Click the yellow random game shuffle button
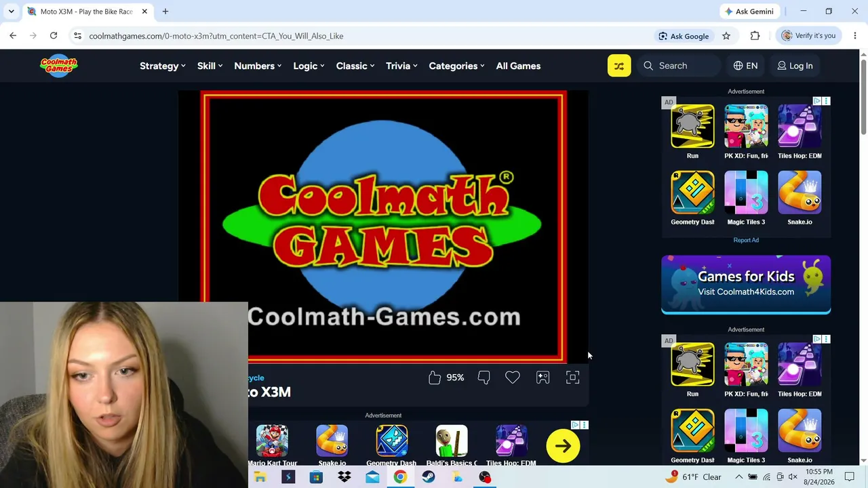The height and width of the screenshot is (488, 868). pyautogui.click(x=619, y=66)
